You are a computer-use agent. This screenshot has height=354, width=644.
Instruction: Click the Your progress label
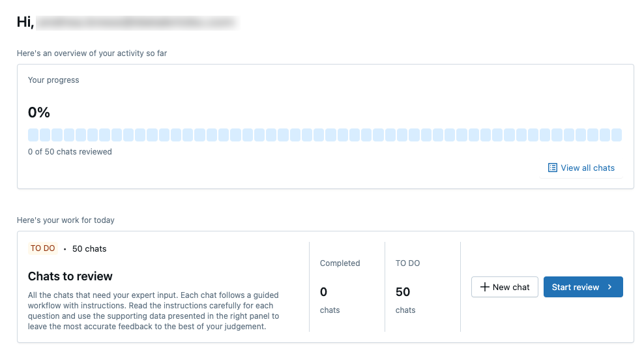click(x=53, y=80)
